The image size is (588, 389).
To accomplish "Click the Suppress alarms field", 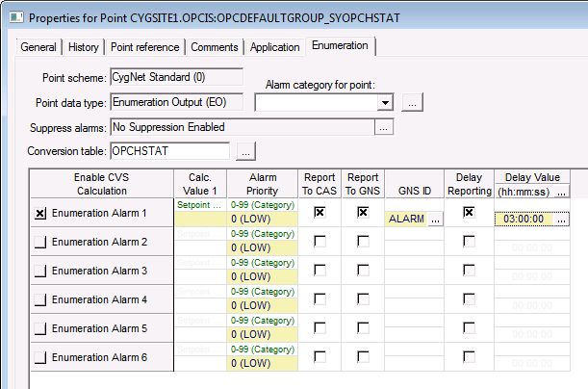I will pyautogui.click(x=243, y=127).
